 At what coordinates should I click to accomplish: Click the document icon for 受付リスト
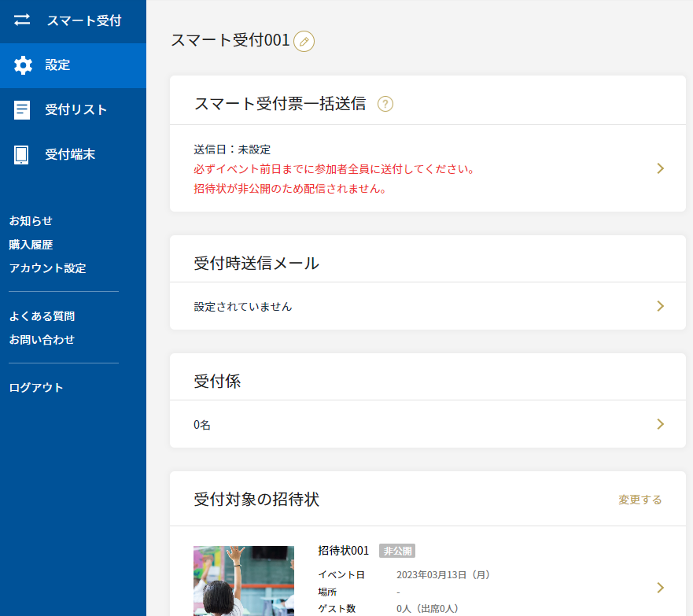point(22,110)
